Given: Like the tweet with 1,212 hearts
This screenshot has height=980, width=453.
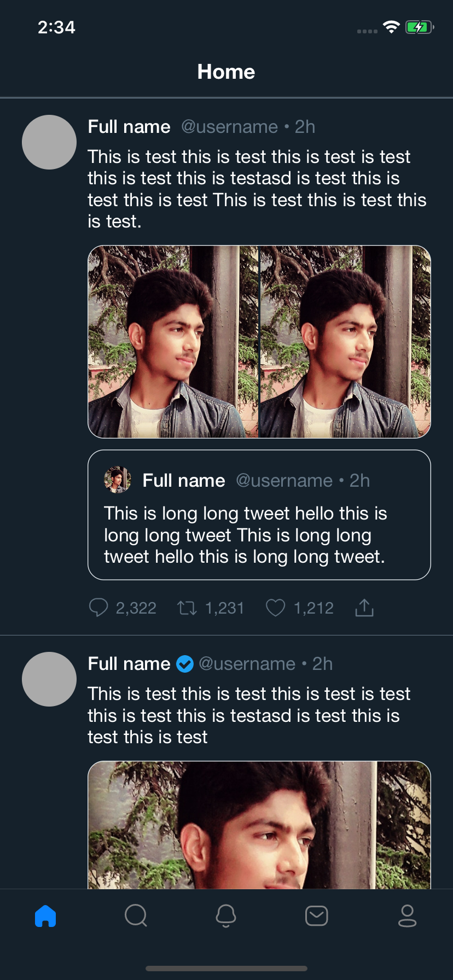Looking at the screenshot, I should coord(275,608).
